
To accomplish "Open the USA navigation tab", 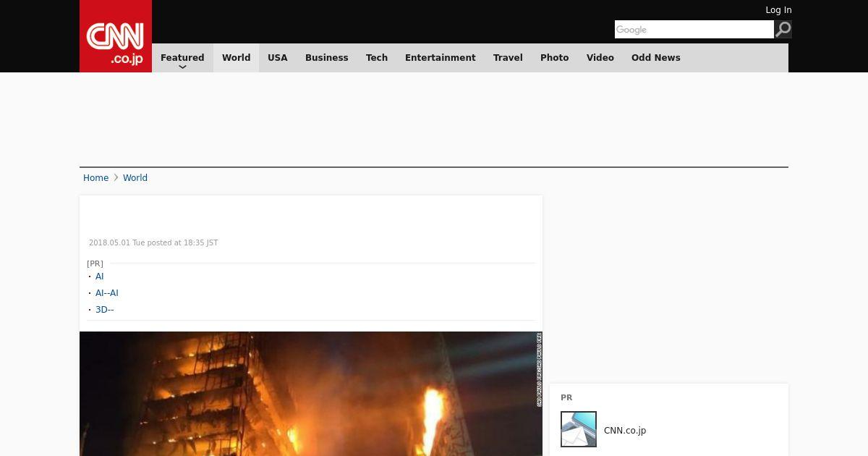I will [x=278, y=58].
